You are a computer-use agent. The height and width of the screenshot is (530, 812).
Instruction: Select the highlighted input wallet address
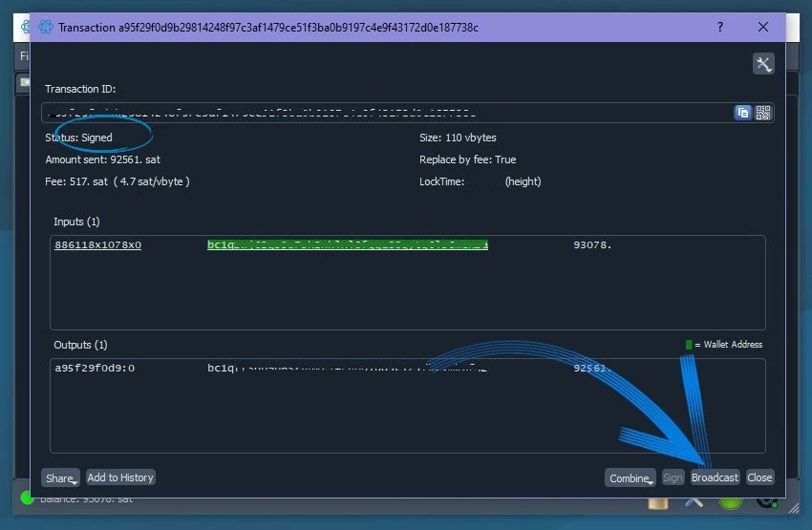point(348,245)
